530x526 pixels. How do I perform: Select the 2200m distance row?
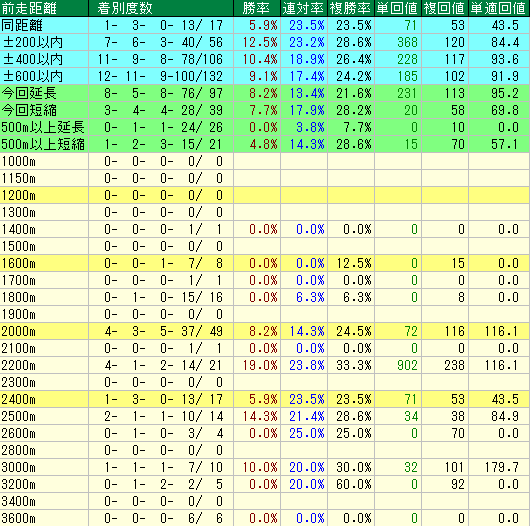click(x=265, y=365)
